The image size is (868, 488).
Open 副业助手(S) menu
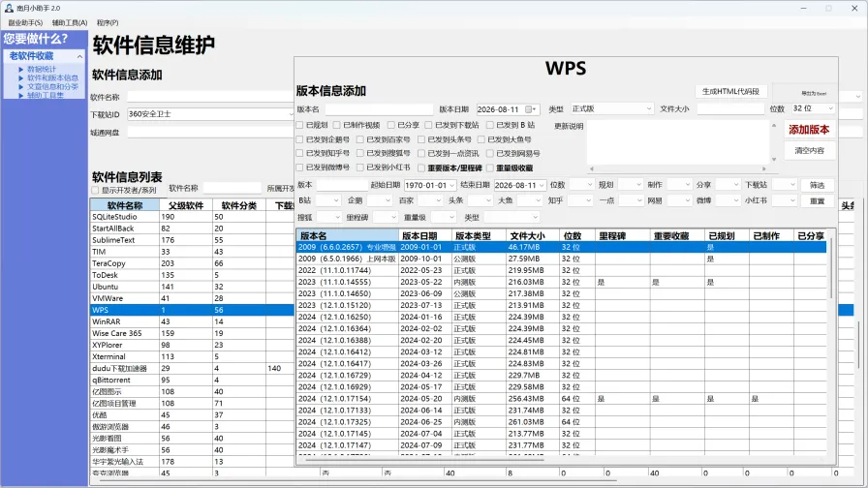pyautogui.click(x=25, y=22)
